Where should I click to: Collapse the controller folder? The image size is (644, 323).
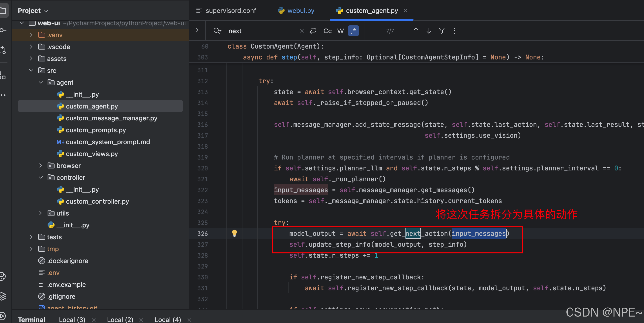(40, 177)
